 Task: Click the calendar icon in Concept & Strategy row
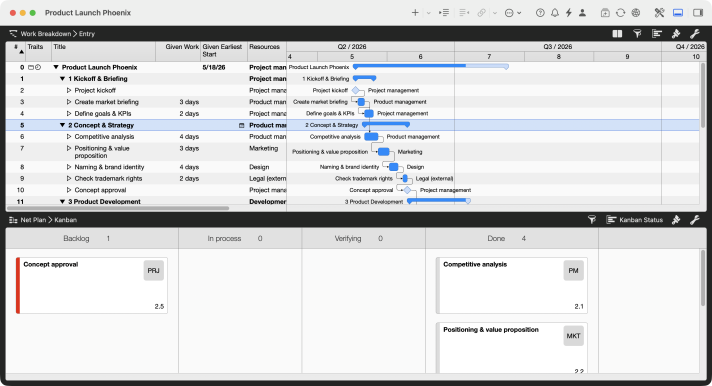pyautogui.click(x=242, y=125)
